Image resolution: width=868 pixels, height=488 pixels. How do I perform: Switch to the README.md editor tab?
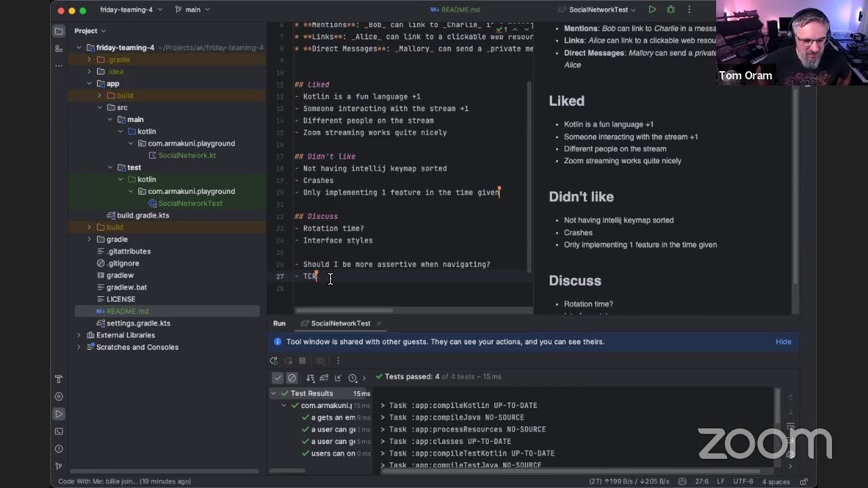[x=455, y=9]
